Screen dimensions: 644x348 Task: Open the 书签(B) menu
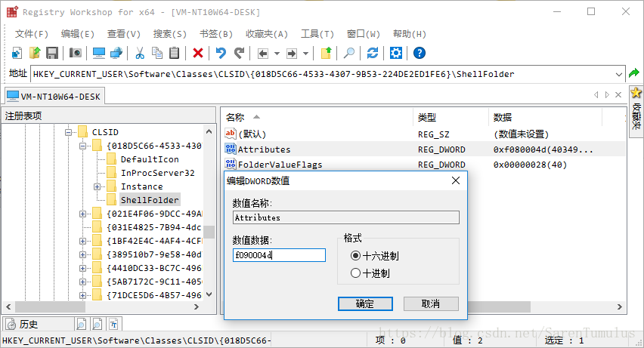point(216,34)
